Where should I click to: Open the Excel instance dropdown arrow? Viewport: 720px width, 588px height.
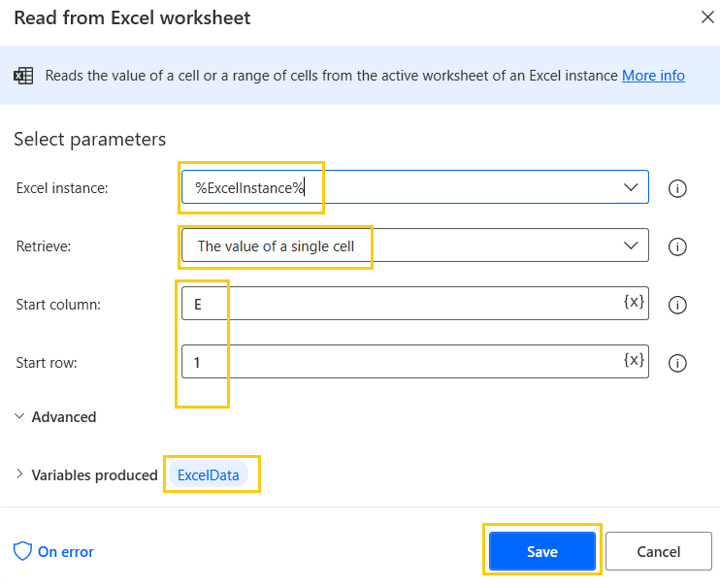[631, 187]
